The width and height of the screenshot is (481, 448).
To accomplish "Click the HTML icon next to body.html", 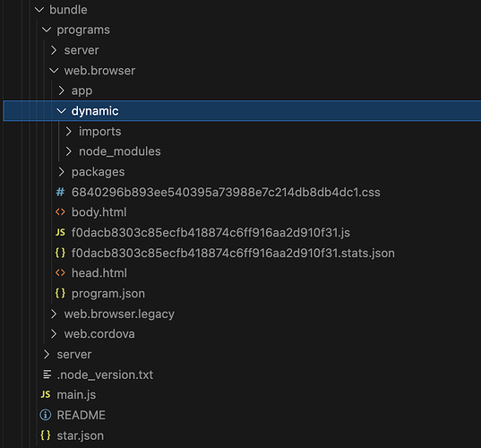I will pyautogui.click(x=60, y=212).
